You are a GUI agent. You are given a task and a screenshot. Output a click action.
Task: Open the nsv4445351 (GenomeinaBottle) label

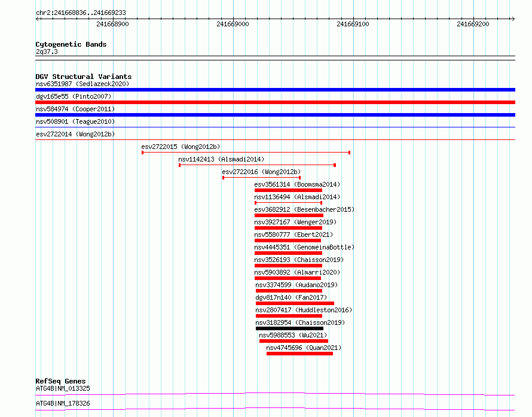click(x=304, y=247)
